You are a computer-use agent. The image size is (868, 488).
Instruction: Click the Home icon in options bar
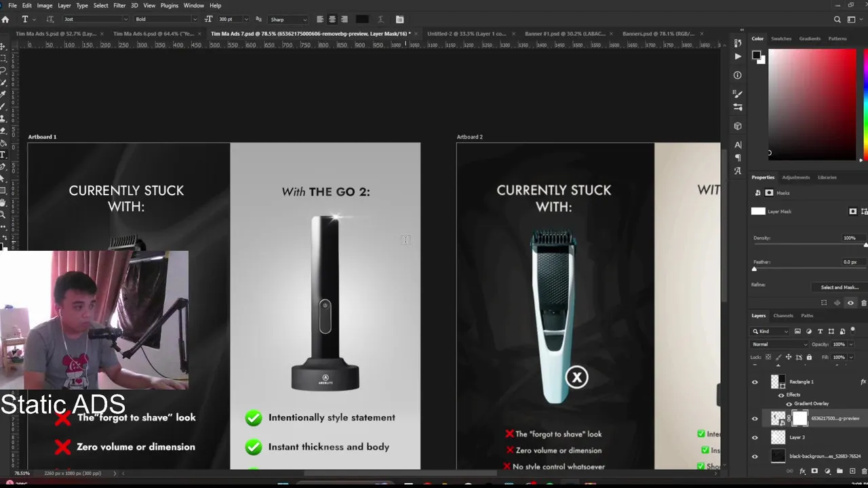[5, 19]
